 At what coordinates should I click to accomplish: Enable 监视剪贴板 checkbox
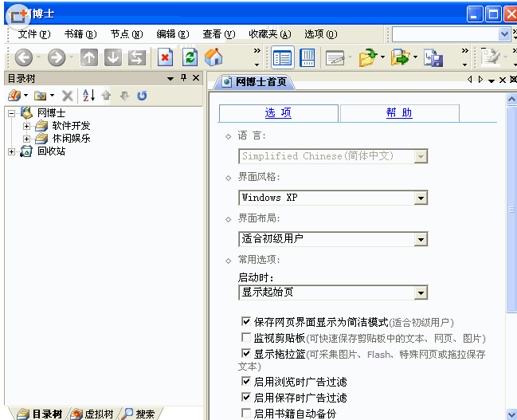coord(246,337)
